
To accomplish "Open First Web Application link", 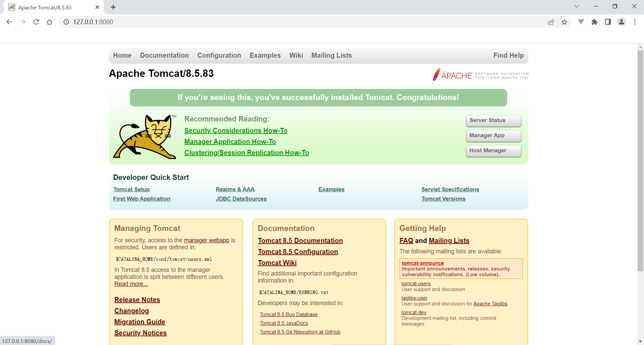I will (x=142, y=199).
